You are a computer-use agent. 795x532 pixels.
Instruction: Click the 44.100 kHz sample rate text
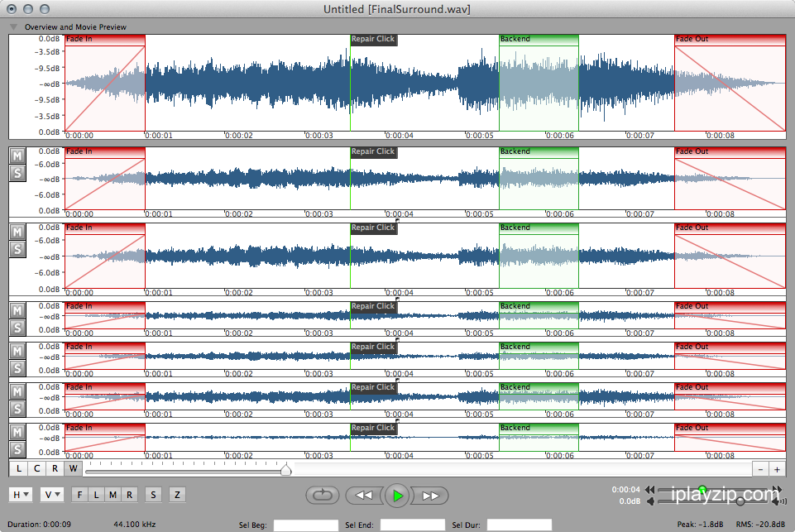pos(134,525)
